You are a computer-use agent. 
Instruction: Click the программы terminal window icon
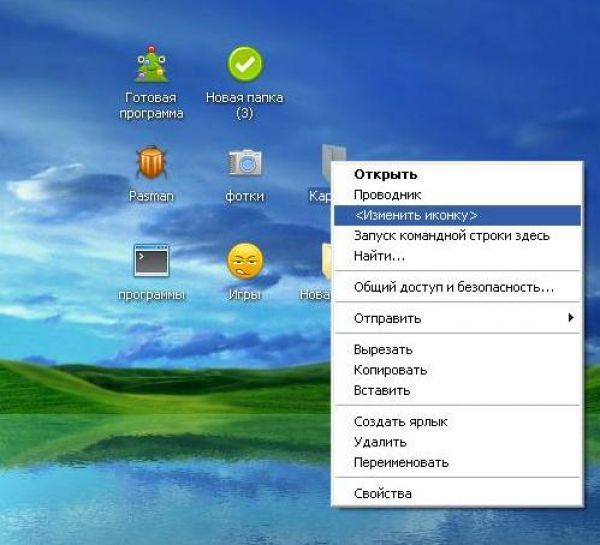coord(151,261)
